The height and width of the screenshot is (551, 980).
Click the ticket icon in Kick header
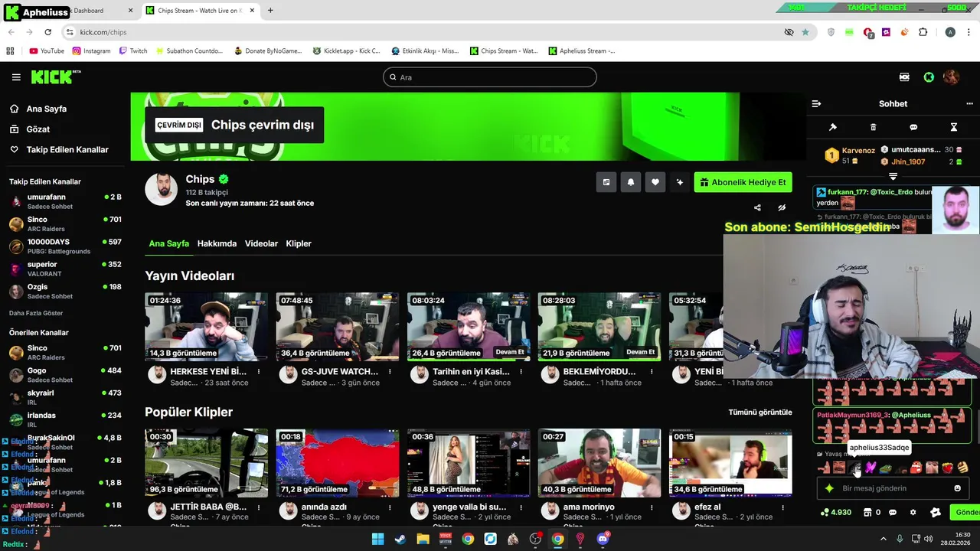point(904,77)
